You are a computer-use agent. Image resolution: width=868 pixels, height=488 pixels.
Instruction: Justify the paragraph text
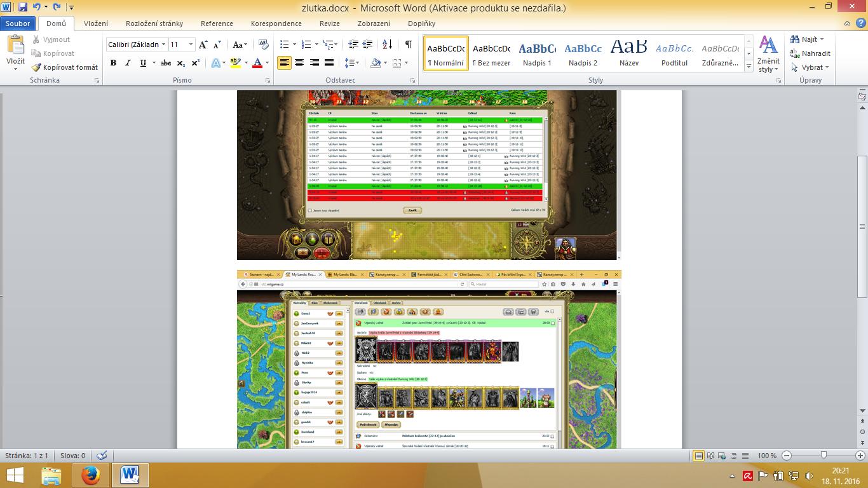329,63
